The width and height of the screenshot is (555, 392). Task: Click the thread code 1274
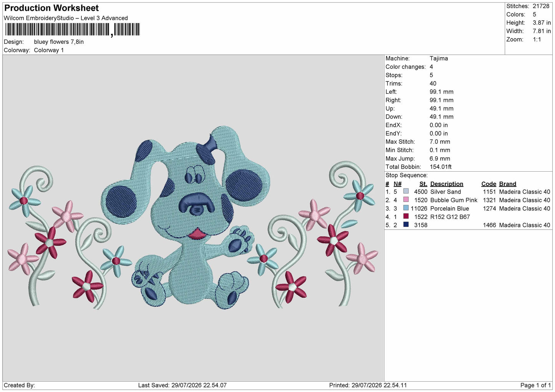pyautogui.click(x=489, y=209)
